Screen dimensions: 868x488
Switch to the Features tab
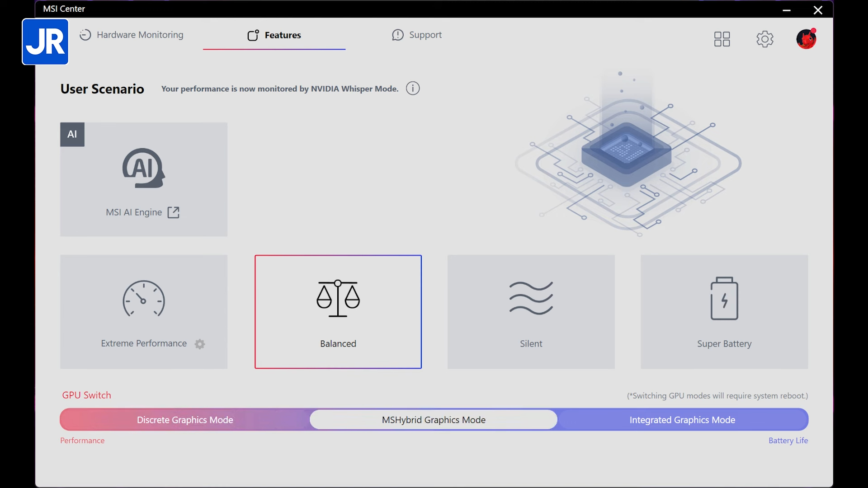coord(274,35)
